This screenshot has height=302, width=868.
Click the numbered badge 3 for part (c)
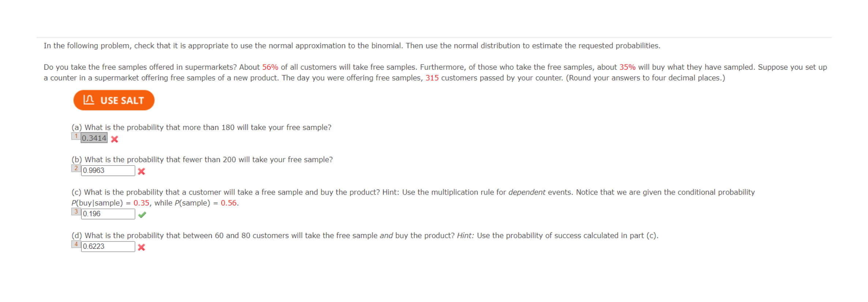coord(75,211)
